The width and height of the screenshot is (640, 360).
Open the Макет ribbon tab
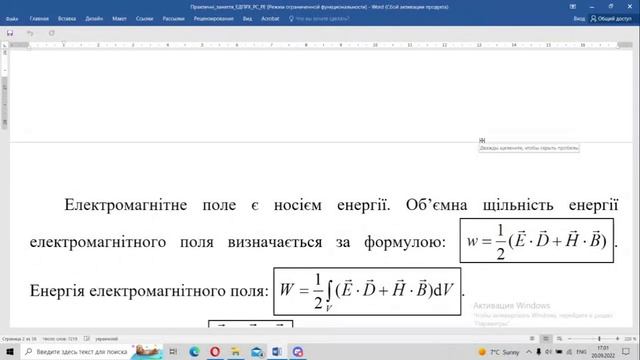(119, 19)
